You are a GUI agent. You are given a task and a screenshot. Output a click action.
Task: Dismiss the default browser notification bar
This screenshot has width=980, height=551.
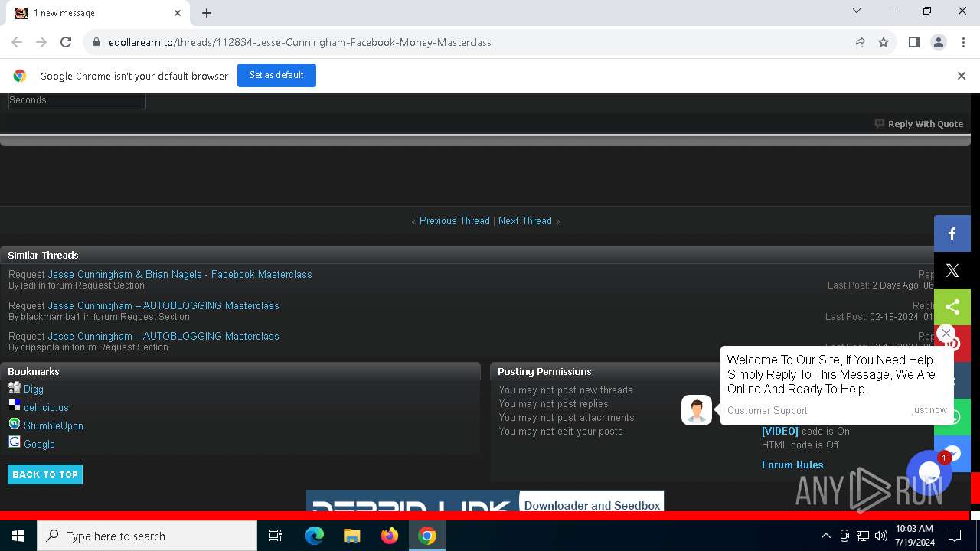pos(962,76)
